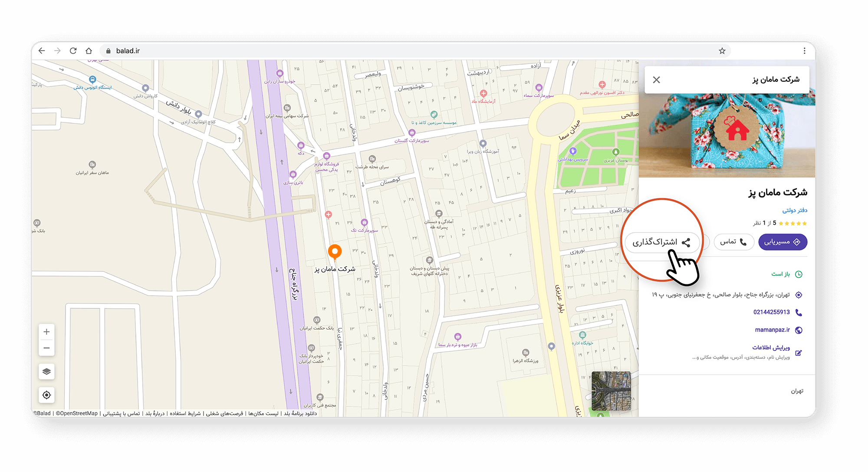
Task: Click the تماس call button
Action: point(733,242)
